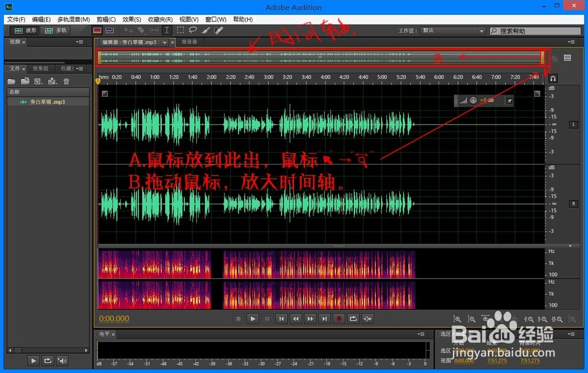
Task: Switch to the 多轨 multitrack view
Action: pos(55,31)
